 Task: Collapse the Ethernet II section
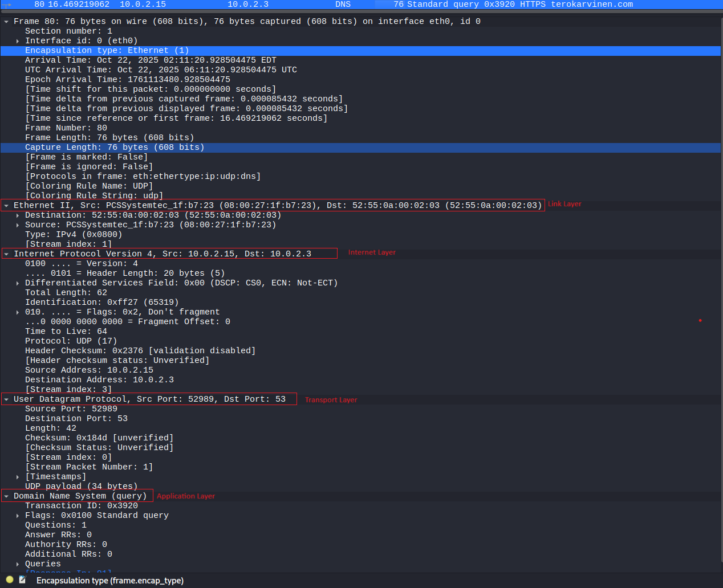click(6, 206)
